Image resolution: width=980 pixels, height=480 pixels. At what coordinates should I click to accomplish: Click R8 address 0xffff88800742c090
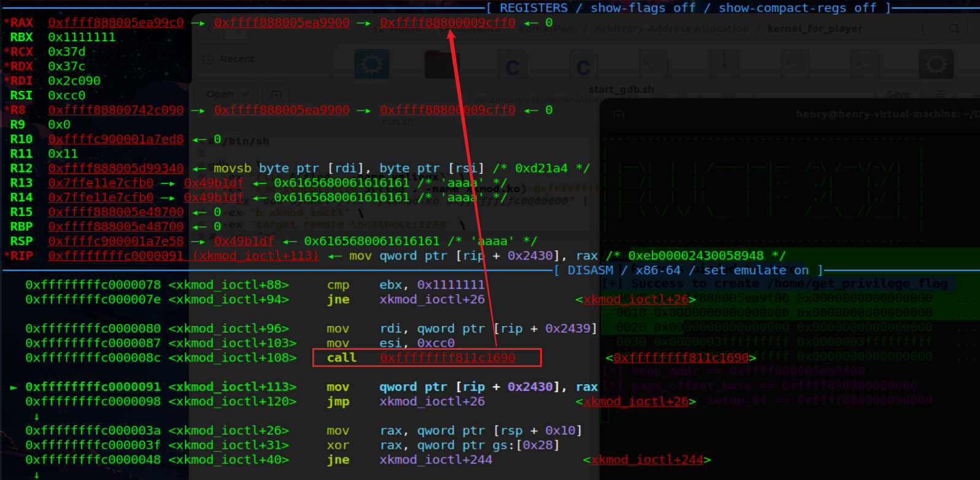pyautogui.click(x=116, y=110)
